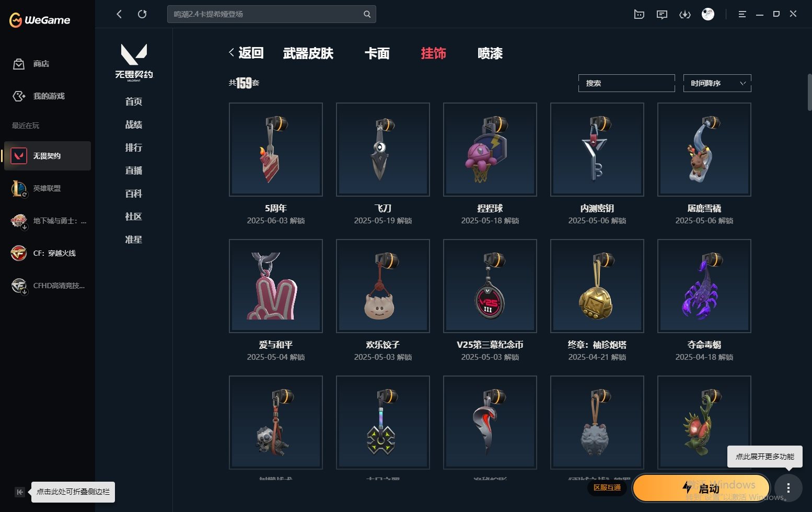Open the download manager icon
This screenshot has height=512, width=812.
pos(685,15)
